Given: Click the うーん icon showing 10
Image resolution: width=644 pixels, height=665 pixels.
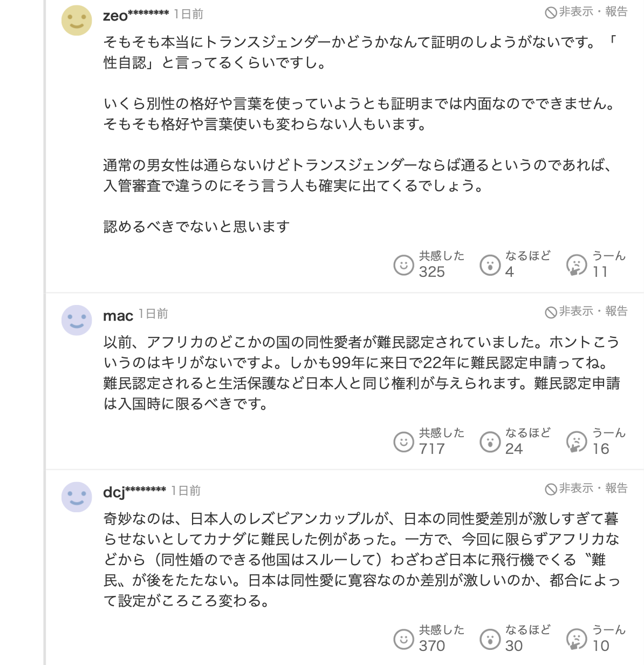Looking at the screenshot, I should pyautogui.click(x=576, y=639).
